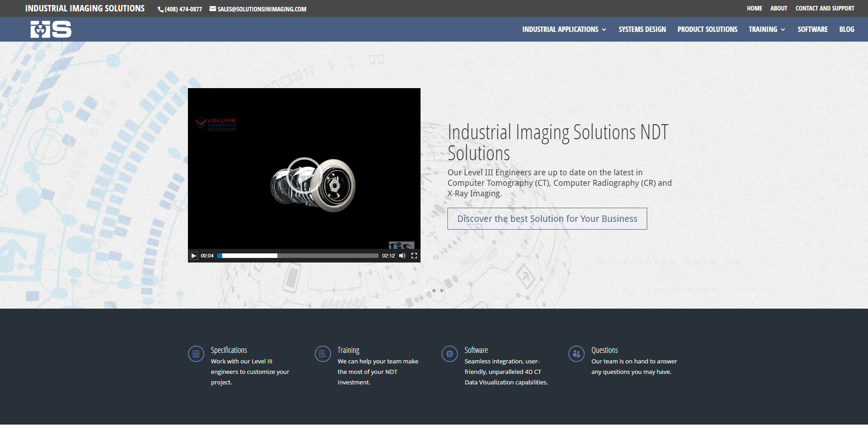Open the Systems Design menu item

coord(642,29)
